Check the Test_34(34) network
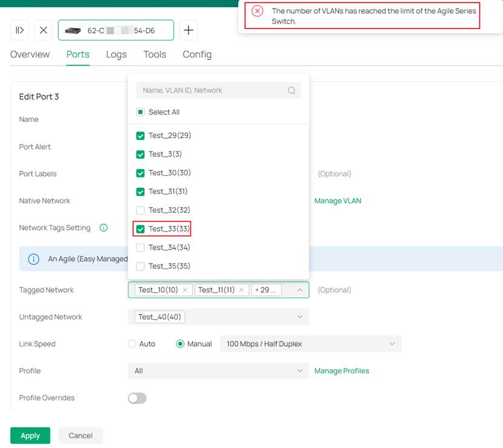 pos(141,247)
